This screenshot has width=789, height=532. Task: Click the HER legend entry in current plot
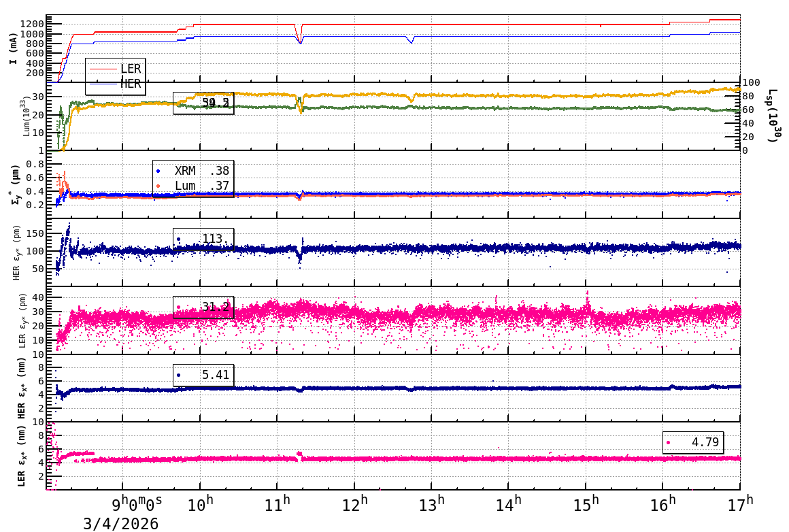pos(130,84)
